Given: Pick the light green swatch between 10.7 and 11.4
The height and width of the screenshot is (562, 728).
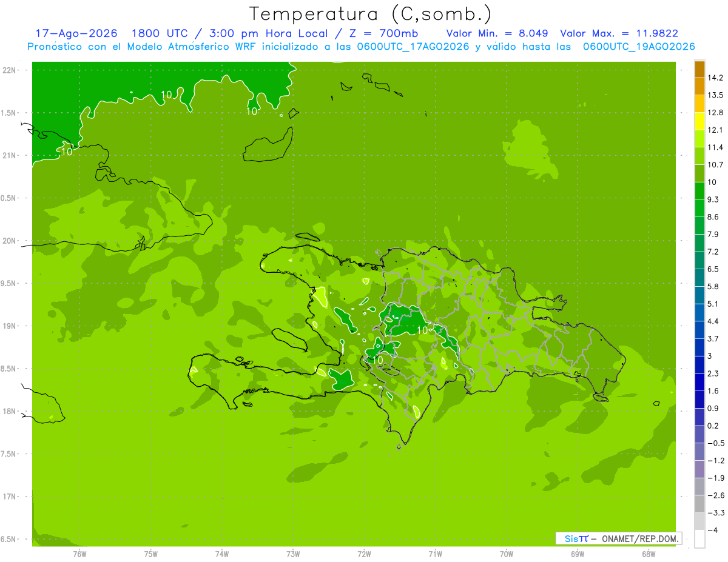Looking at the screenshot, I should click(x=699, y=156).
